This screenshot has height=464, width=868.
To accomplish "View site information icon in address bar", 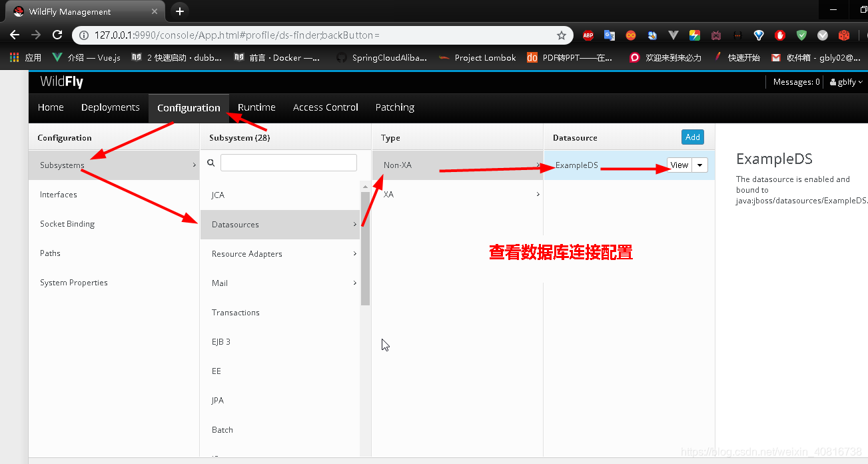I will 83,35.
